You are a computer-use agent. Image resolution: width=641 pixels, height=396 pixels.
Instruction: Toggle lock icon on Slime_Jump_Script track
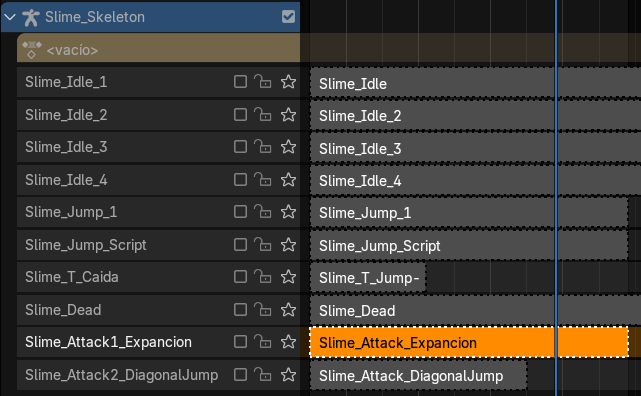tap(263, 245)
